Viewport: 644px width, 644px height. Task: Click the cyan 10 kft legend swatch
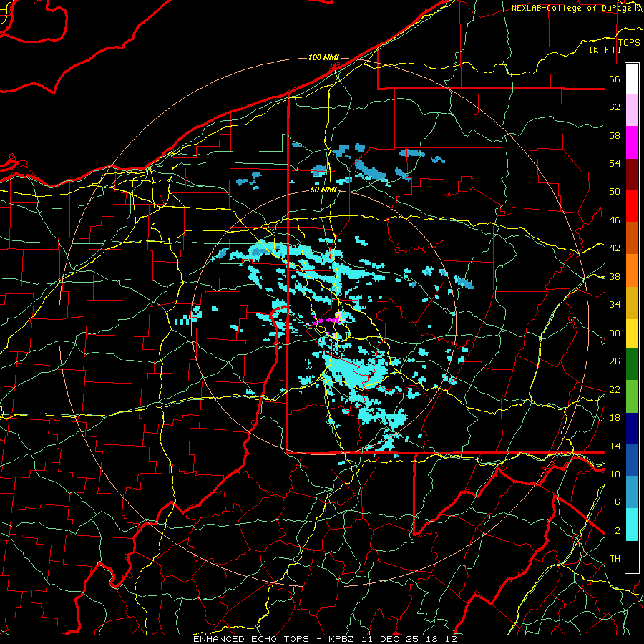pyautogui.click(x=632, y=525)
